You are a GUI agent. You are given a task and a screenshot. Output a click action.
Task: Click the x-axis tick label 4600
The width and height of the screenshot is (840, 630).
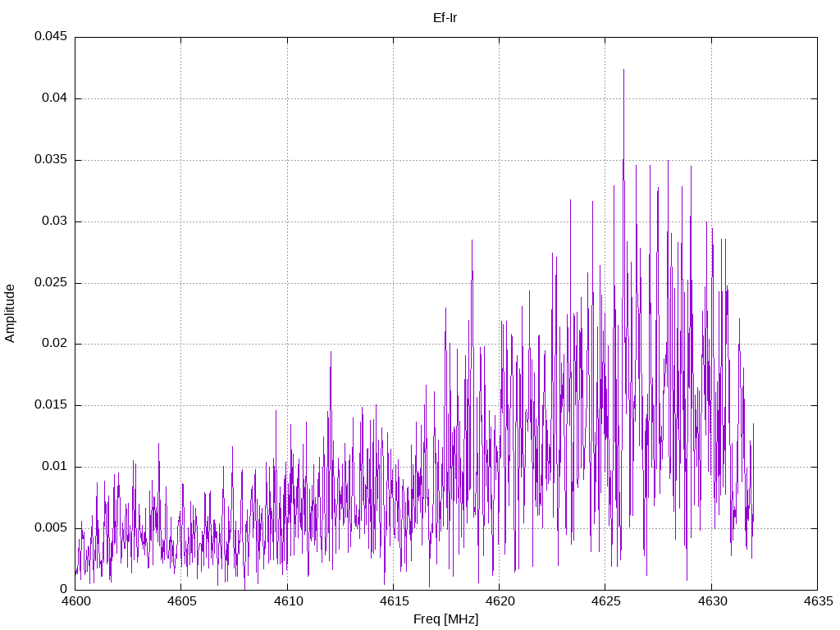[75, 601]
